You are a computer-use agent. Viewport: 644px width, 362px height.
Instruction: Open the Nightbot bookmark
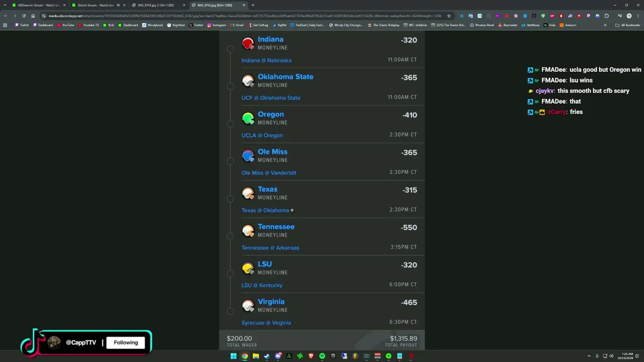tap(176, 25)
